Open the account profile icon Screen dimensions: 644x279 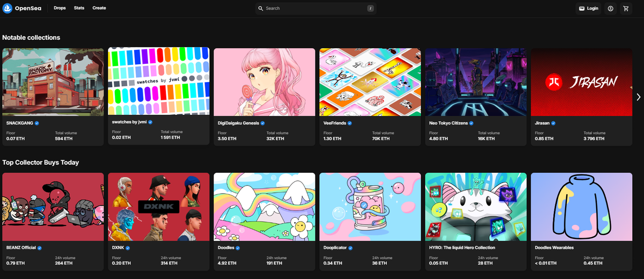click(x=610, y=9)
